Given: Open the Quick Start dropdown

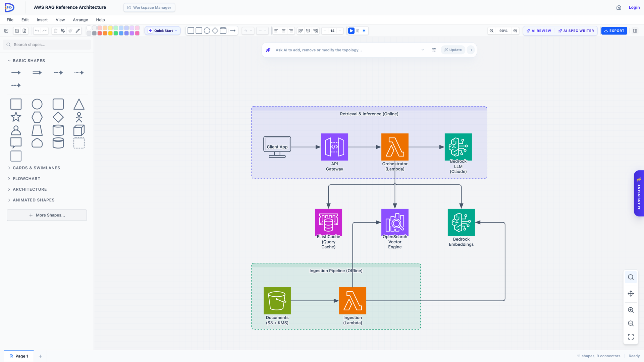Looking at the screenshot, I should pyautogui.click(x=163, y=31).
